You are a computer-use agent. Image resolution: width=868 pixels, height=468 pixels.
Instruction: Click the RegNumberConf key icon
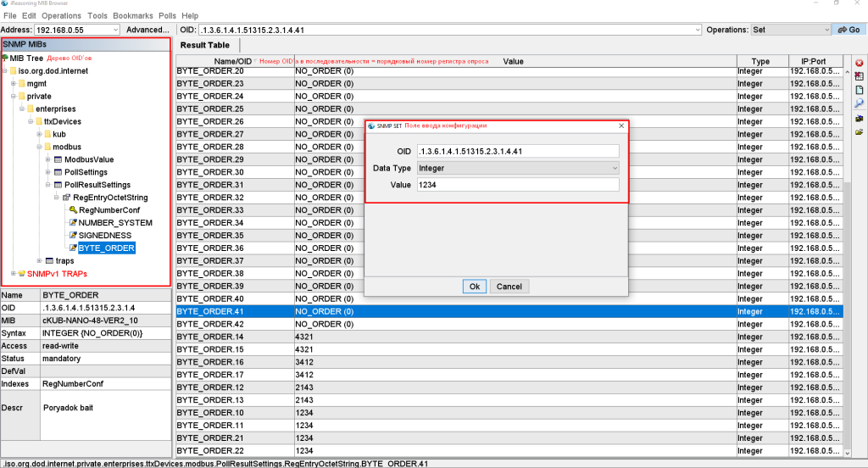click(73, 210)
